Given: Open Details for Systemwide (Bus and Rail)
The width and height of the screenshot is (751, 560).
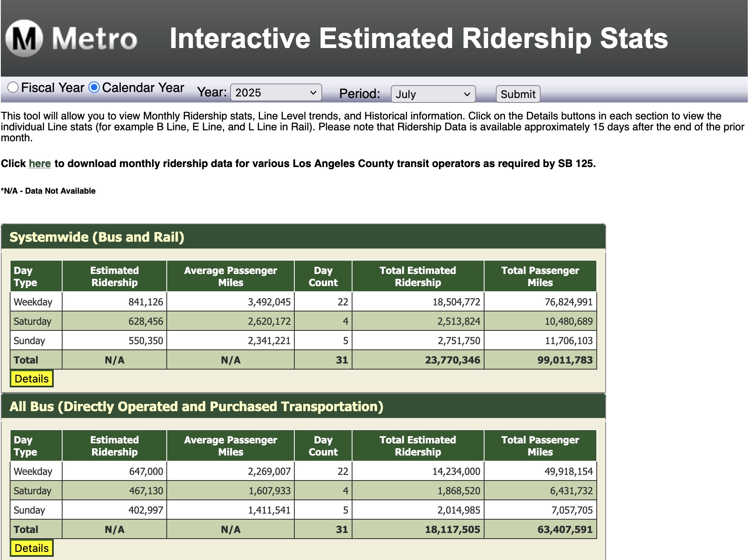Looking at the screenshot, I should [31, 378].
